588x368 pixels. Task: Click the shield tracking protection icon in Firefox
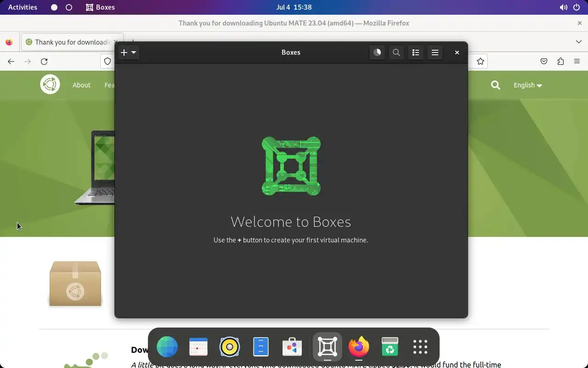click(107, 62)
